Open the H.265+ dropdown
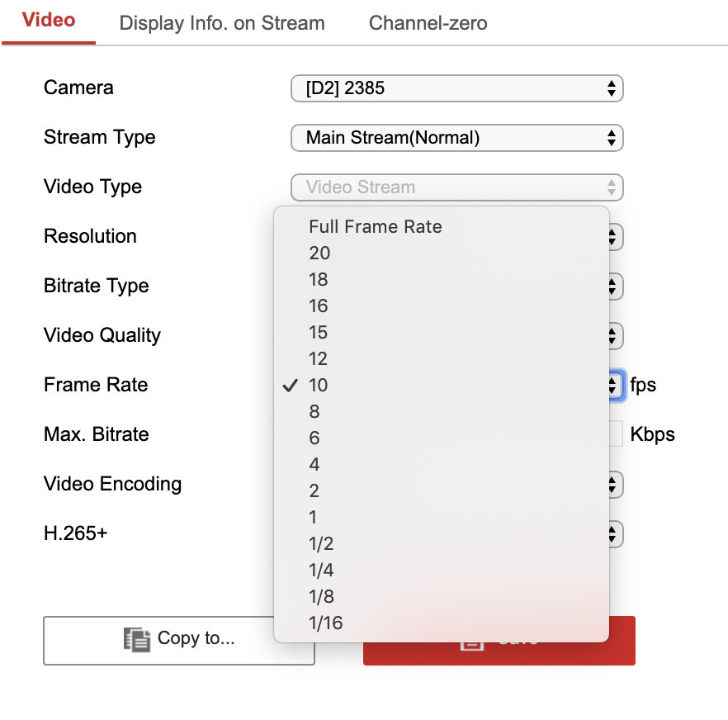The height and width of the screenshot is (720, 728). coord(612,534)
